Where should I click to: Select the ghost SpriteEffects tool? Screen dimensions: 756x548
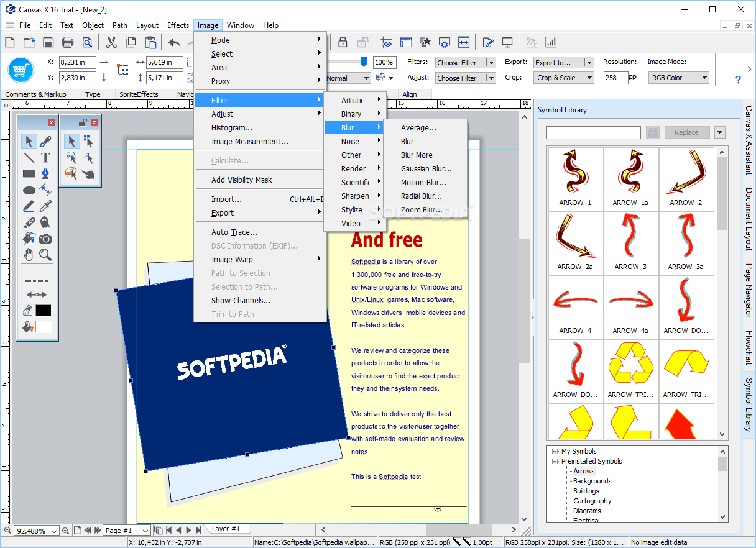click(45, 222)
